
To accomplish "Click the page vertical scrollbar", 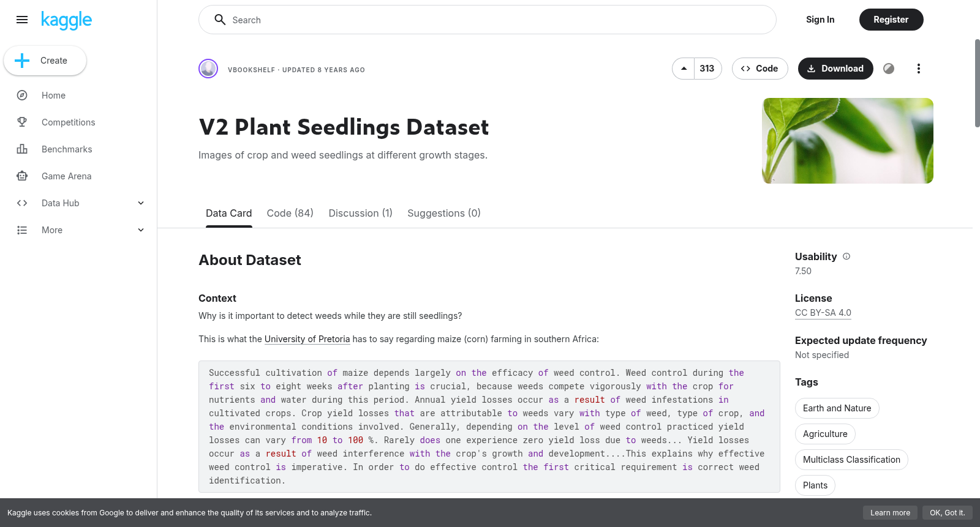I will (977, 83).
